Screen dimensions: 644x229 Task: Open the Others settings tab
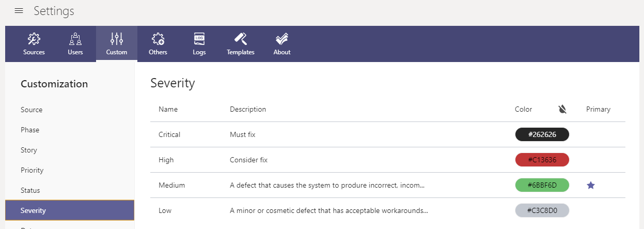pyautogui.click(x=158, y=44)
